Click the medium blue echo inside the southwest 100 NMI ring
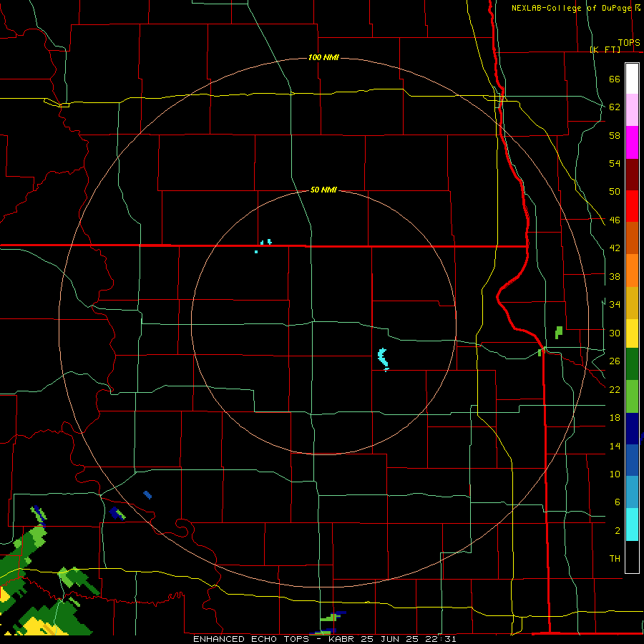This screenshot has width=644, height=644. [147, 495]
